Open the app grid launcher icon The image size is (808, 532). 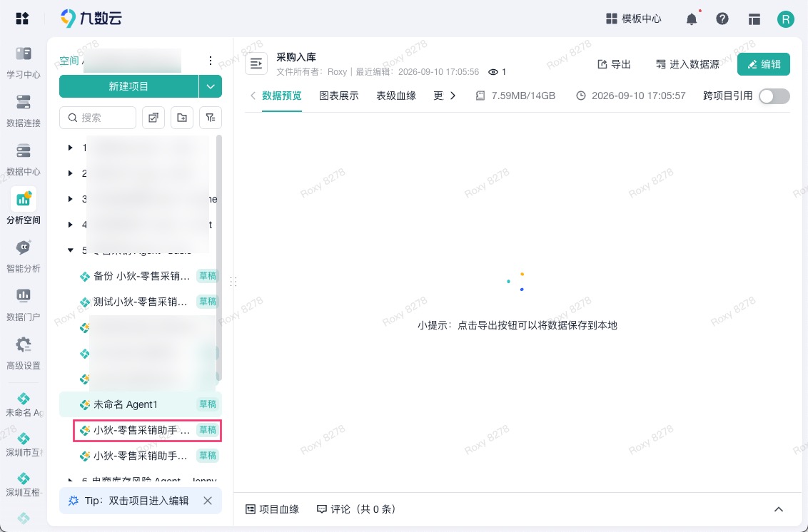22,19
